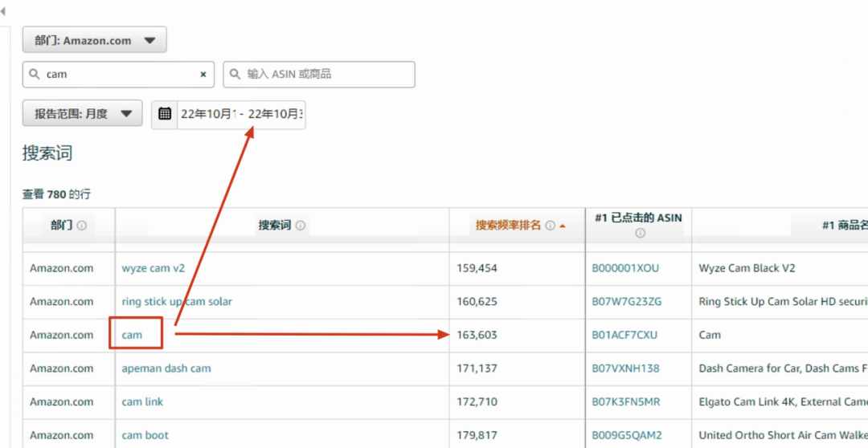This screenshot has width=868, height=448.
Task: Open ASIN B000001XOU link
Action: (625, 268)
